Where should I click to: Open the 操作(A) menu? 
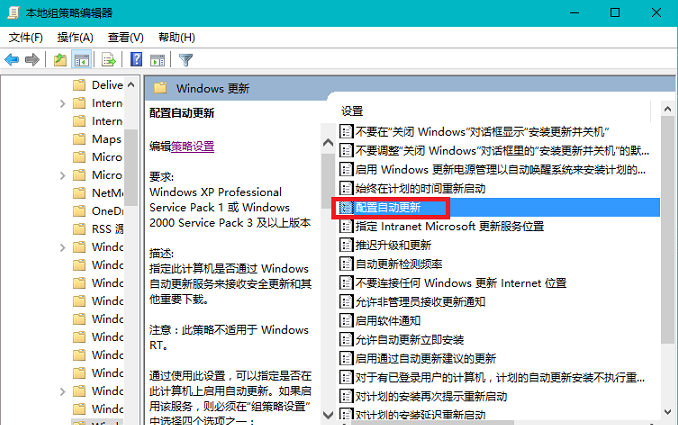[x=75, y=38]
